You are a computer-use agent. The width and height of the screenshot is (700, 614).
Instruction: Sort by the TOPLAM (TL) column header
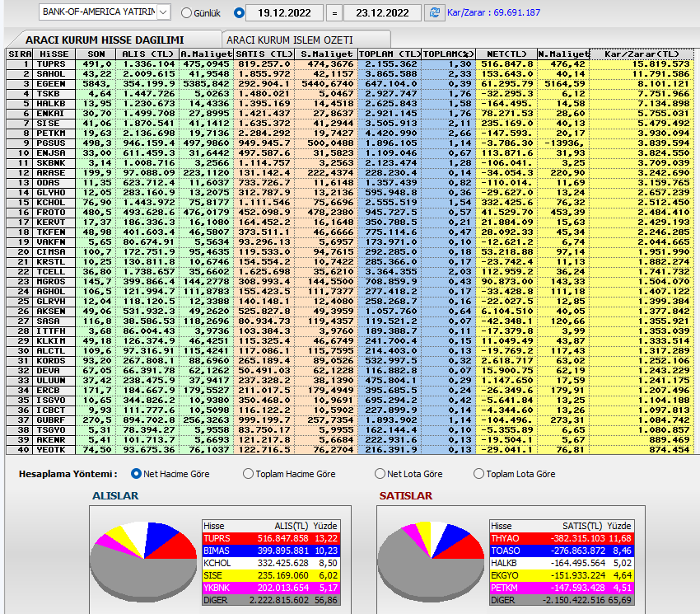[390, 54]
